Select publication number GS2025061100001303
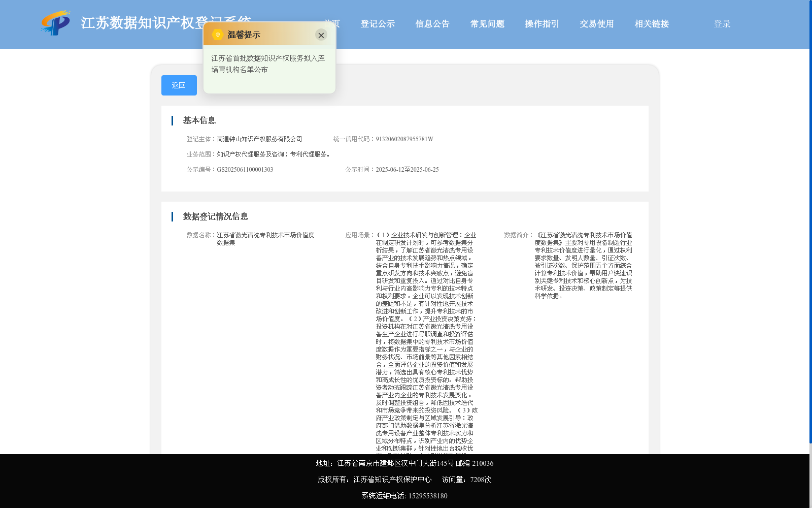 click(x=245, y=170)
